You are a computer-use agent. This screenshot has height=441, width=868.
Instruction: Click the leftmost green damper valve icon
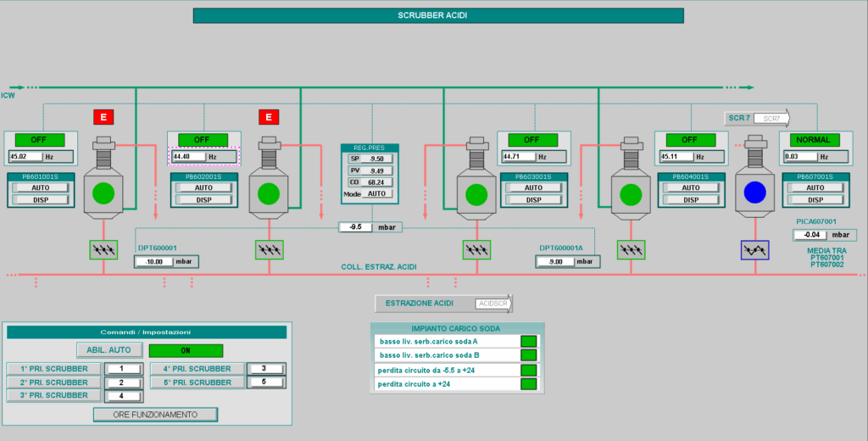tap(103, 249)
